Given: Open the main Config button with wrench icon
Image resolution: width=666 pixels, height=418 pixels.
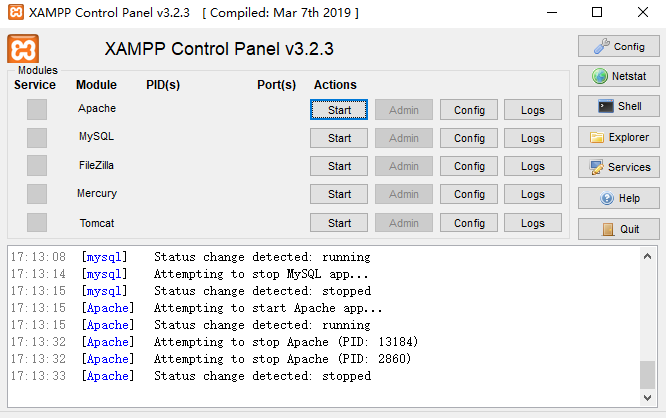Looking at the screenshot, I should point(618,46).
